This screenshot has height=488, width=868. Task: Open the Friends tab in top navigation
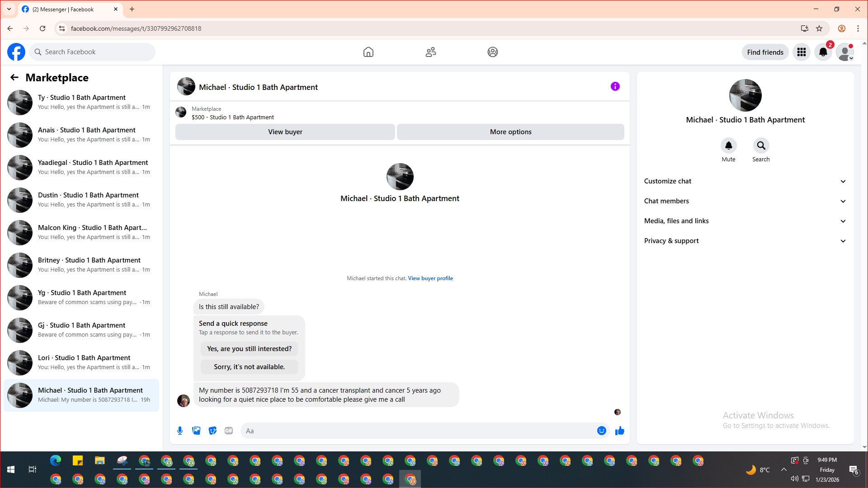(x=430, y=52)
